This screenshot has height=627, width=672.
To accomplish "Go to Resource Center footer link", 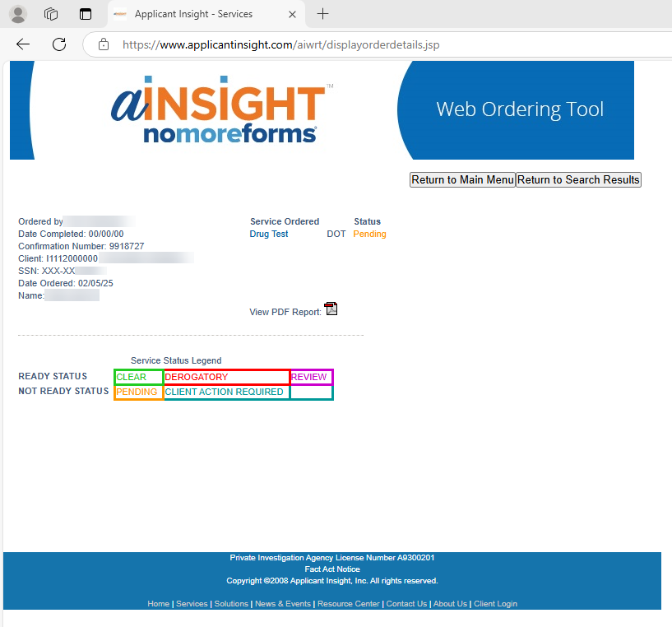I will tap(349, 604).
